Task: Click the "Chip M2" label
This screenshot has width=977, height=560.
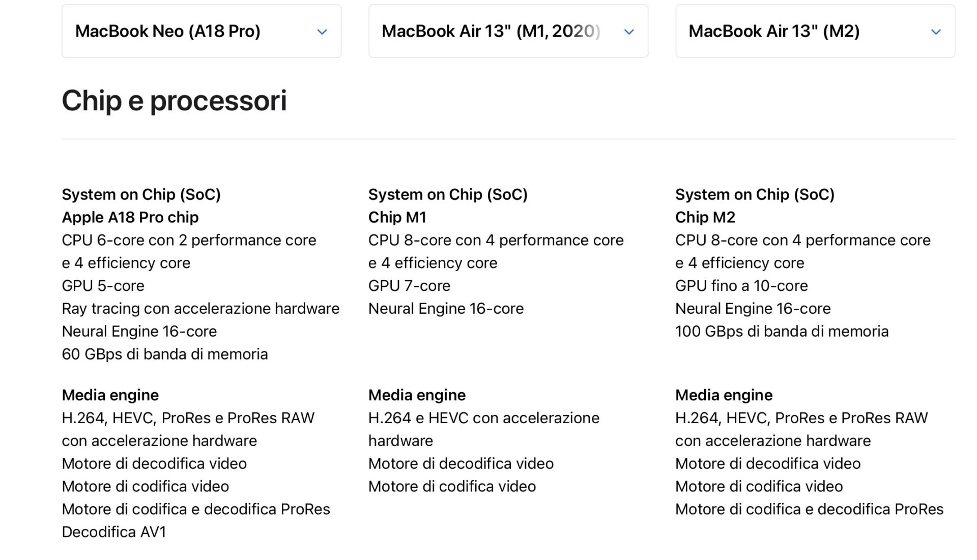Action: pyautogui.click(x=705, y=217)
